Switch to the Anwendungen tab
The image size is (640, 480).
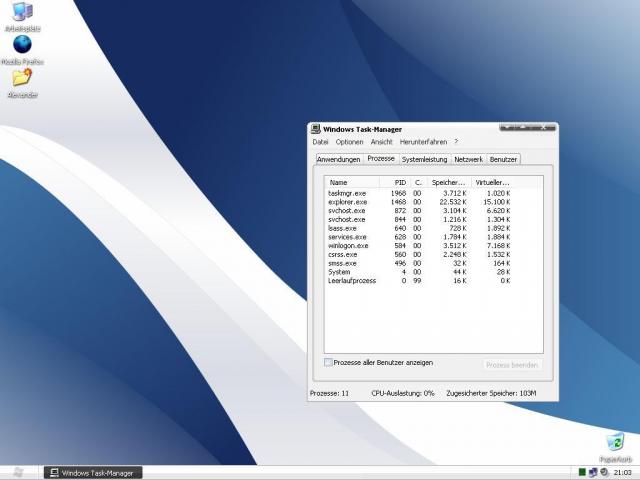tap(338, 159)
